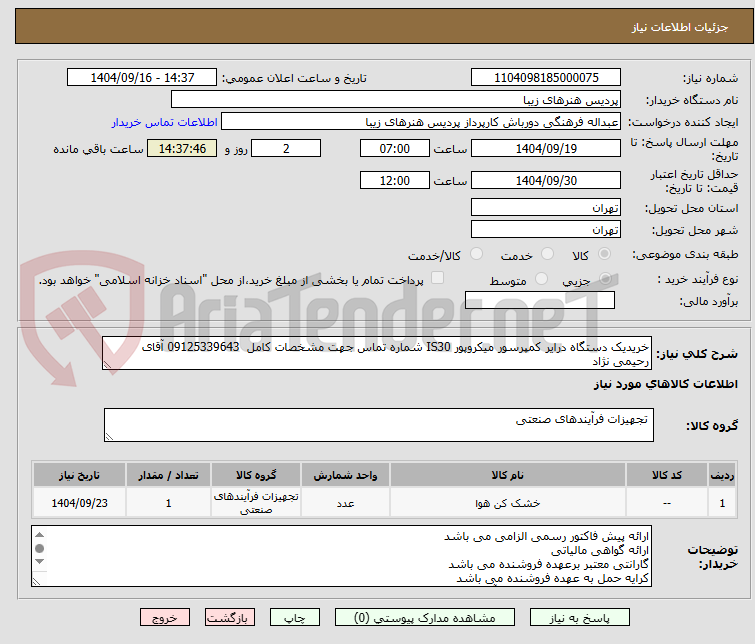The image size is (755, 644).
Task: Click the جزئیات اطلاعات نیاز page title
Action: (x=679, y=27)
